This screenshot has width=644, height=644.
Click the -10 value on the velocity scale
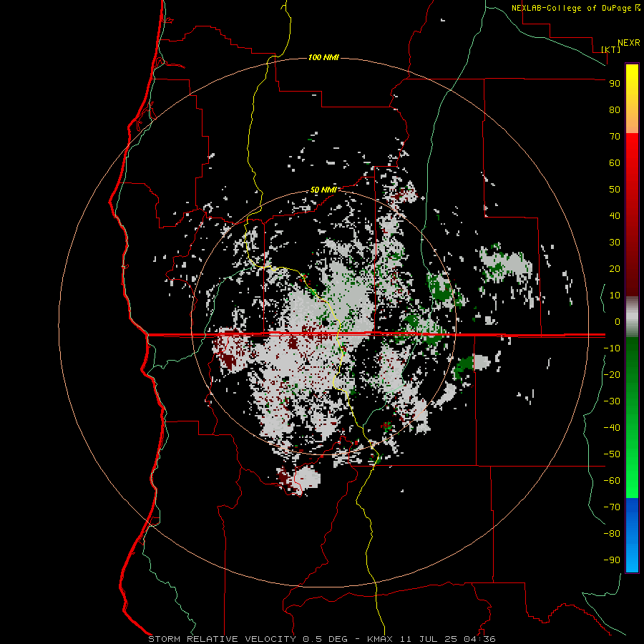[x=612, y=348]
